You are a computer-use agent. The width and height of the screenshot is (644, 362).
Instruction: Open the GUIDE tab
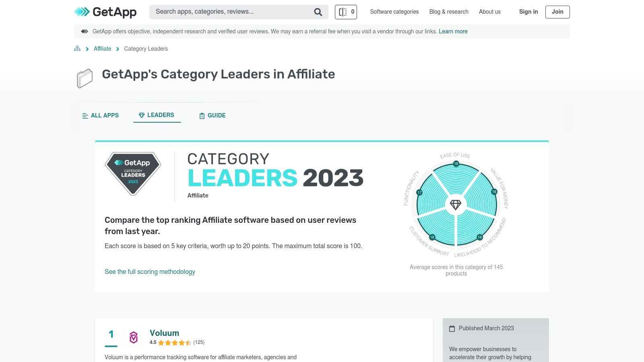tap(213, 115)
